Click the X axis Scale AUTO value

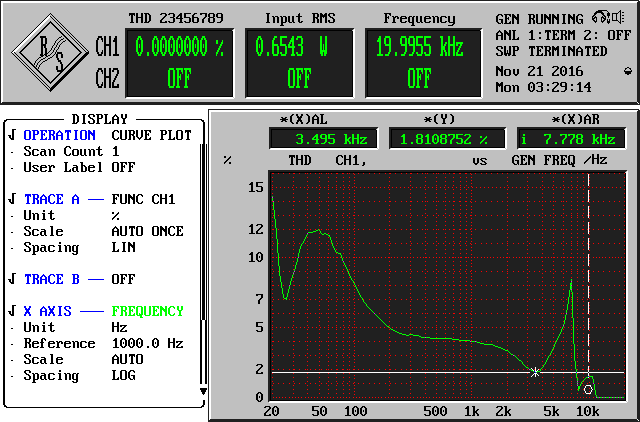coord(127,359)
